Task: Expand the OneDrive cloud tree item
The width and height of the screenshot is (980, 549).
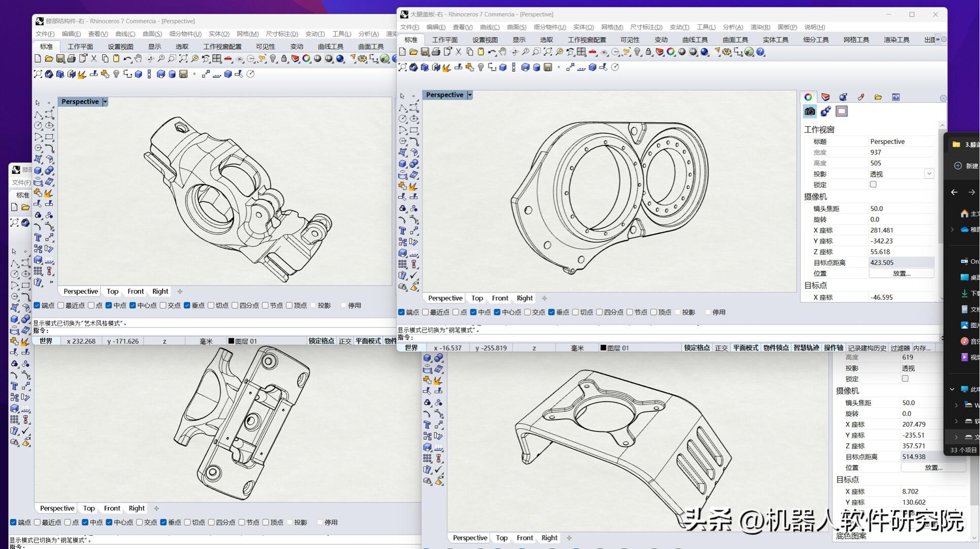Action: [x=953, y=230]
